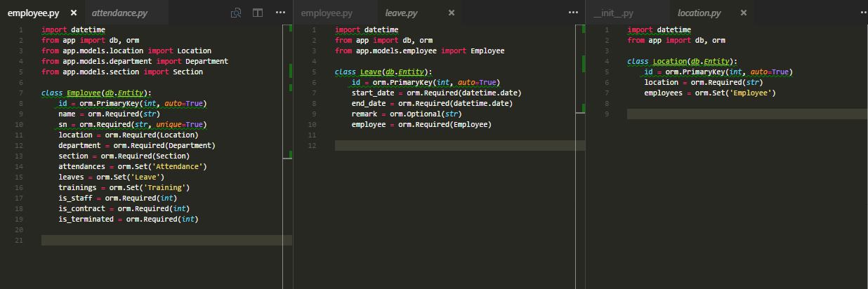Click the 'employee = orm.Required(Employee)' line

[x=421, y=124]
